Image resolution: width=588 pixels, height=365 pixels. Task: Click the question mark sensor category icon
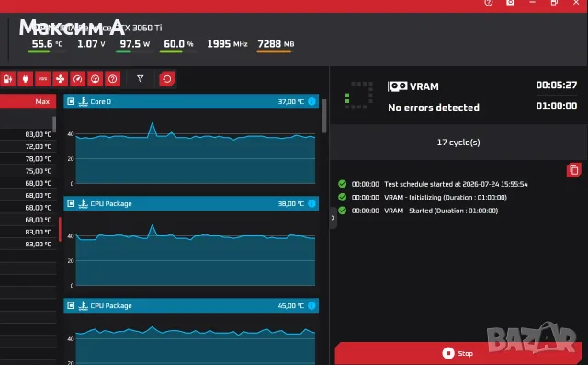click(x=112, y=79)
